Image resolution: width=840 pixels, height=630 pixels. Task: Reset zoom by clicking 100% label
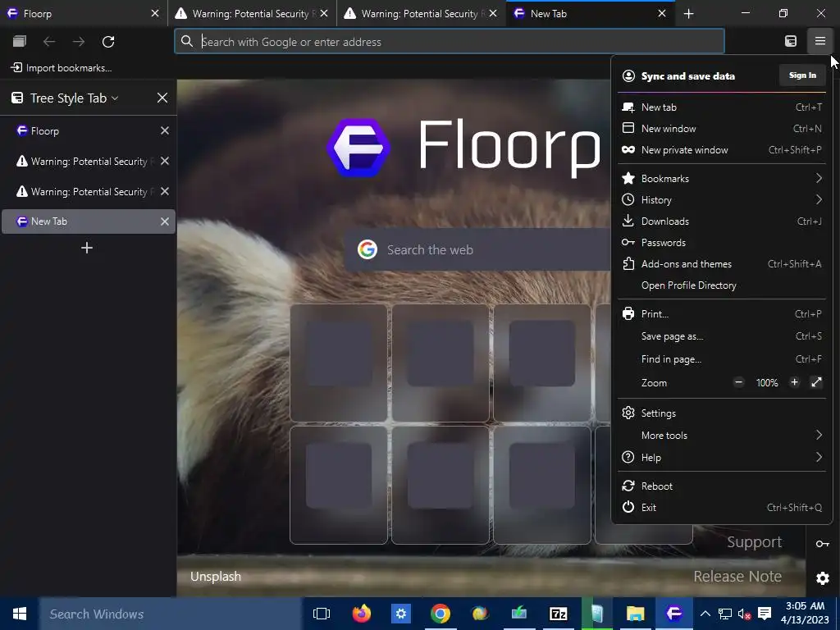point(767,383)
